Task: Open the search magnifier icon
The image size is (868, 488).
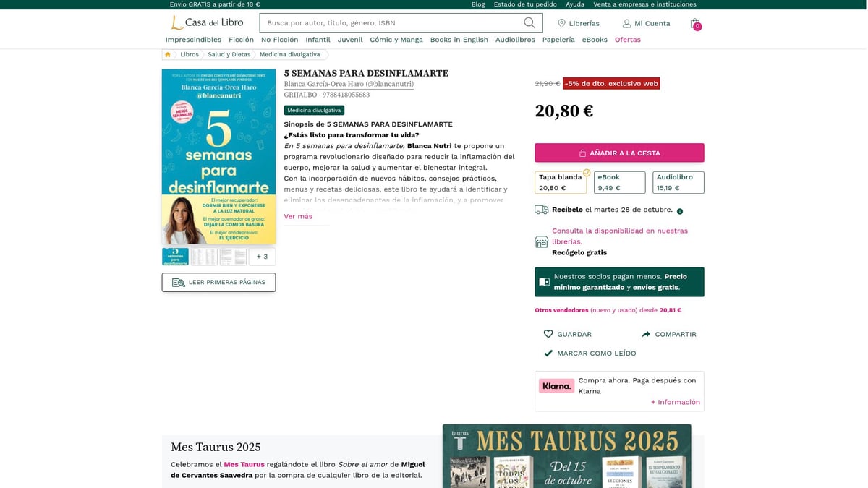Action: (529, 22)
